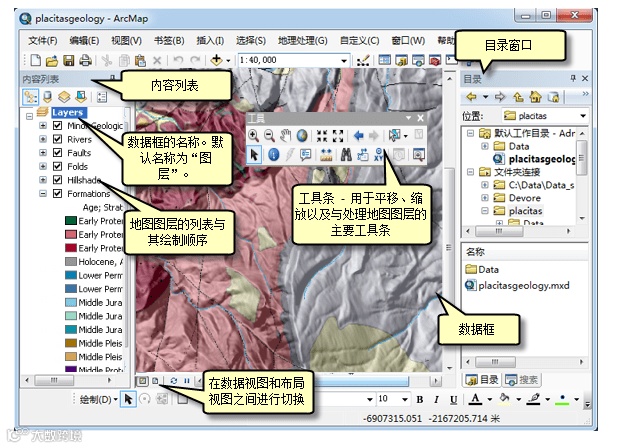Toggle Hillshade layer checkbox

tap(58, 180)
